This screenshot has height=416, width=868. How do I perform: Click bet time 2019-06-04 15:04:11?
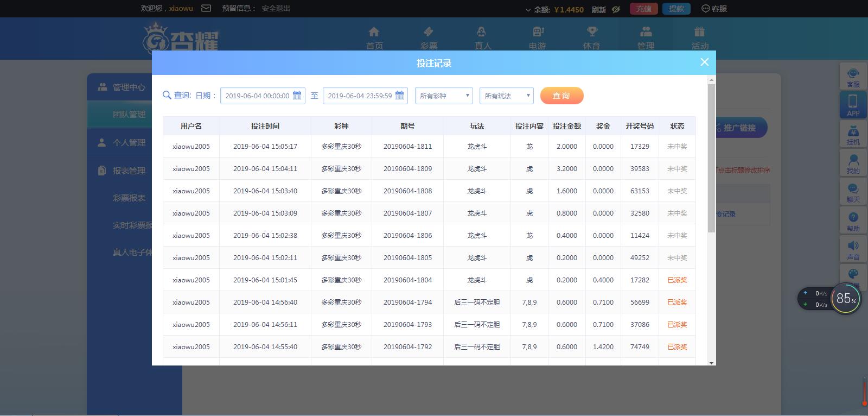point(265,169)
